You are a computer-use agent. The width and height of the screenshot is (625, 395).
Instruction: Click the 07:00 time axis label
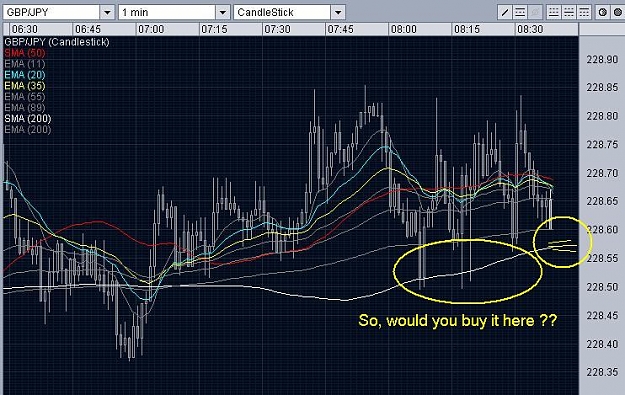[151, 29]
